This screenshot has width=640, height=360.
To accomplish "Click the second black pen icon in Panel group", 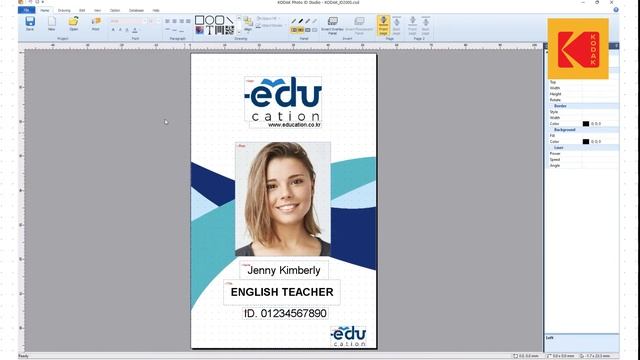I will click(x=300, y=21).
